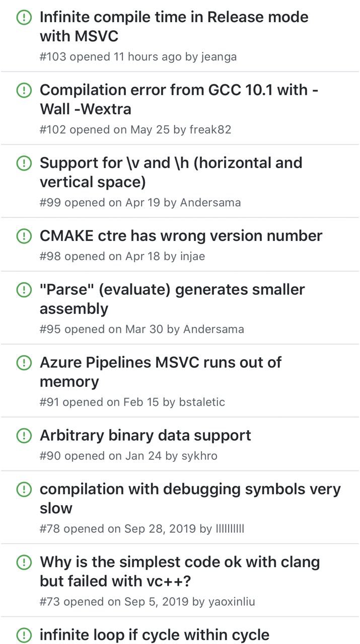Image resolution: width=360 pixels, height=644 pixels.
Task: Click issue icon beside "Why is the simplest code"
Action: pos(24,562)
